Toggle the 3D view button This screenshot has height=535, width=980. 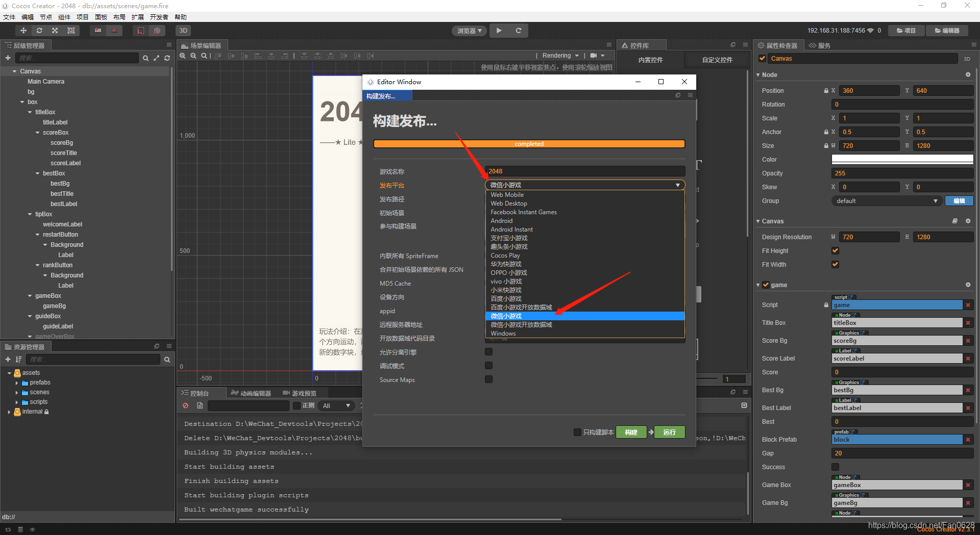pyautogui.click(x=183, y=31)
